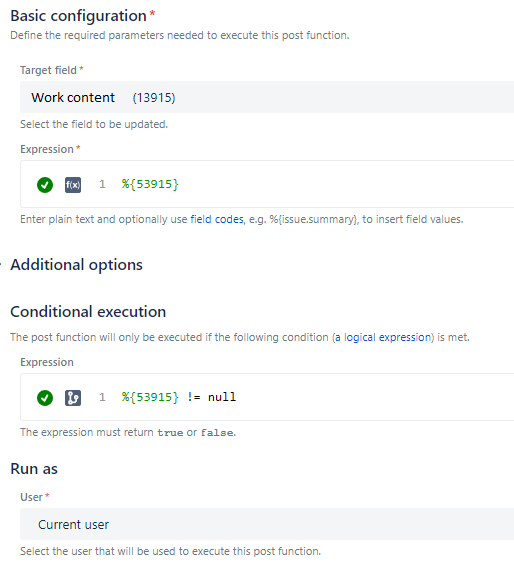The image size is (514, 570).
Task: Click the Conditional execution heading
Action: click(x=88, y=312)
